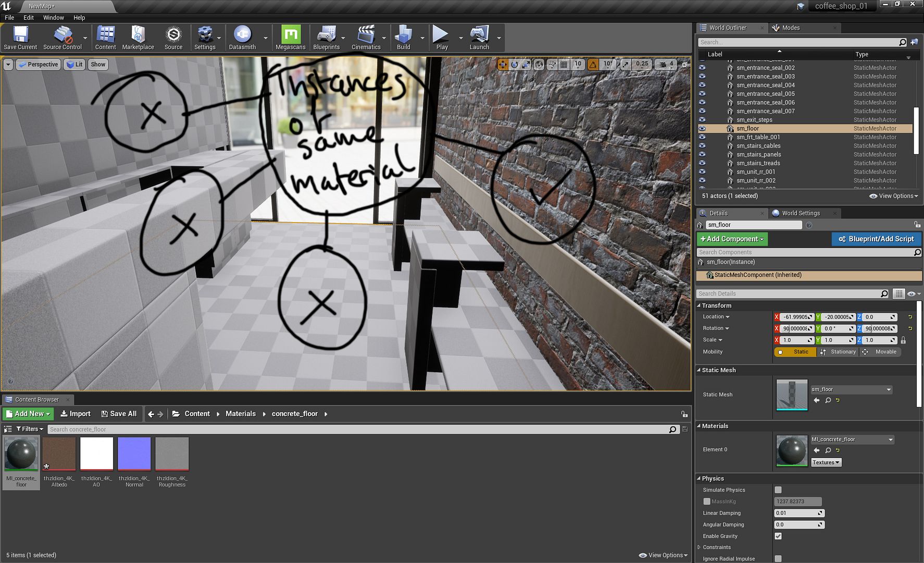This screenshot has height=563, width=924.
Task: Select the thzldion_4K_Albedo texture thumbnail
Action: pos(59,454)
